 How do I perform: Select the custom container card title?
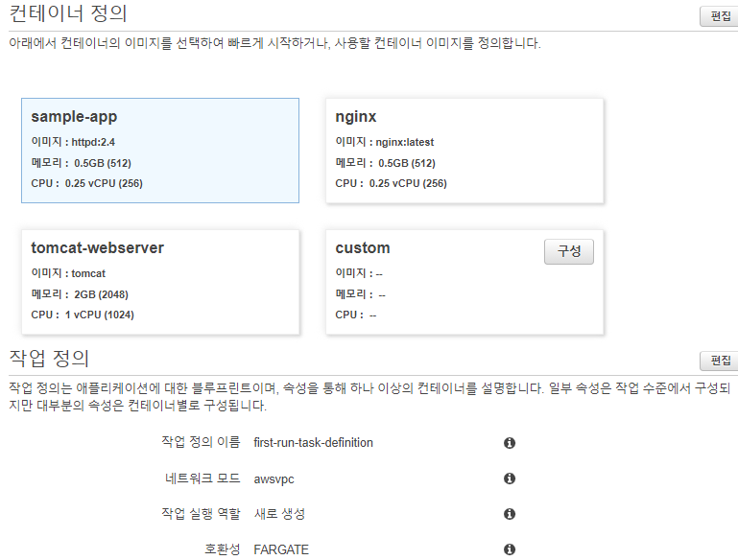pyautogui.click(x=363, y=247)
